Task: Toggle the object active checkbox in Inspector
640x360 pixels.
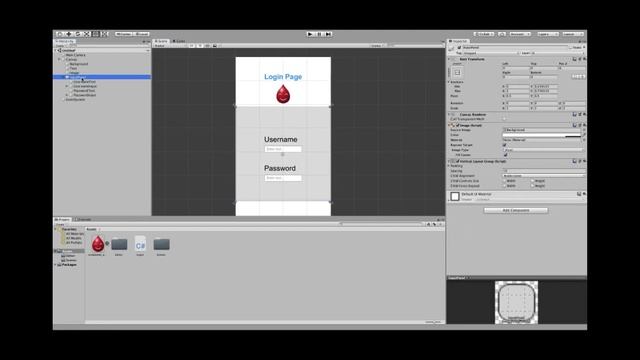Action: (x=459, y=48)
